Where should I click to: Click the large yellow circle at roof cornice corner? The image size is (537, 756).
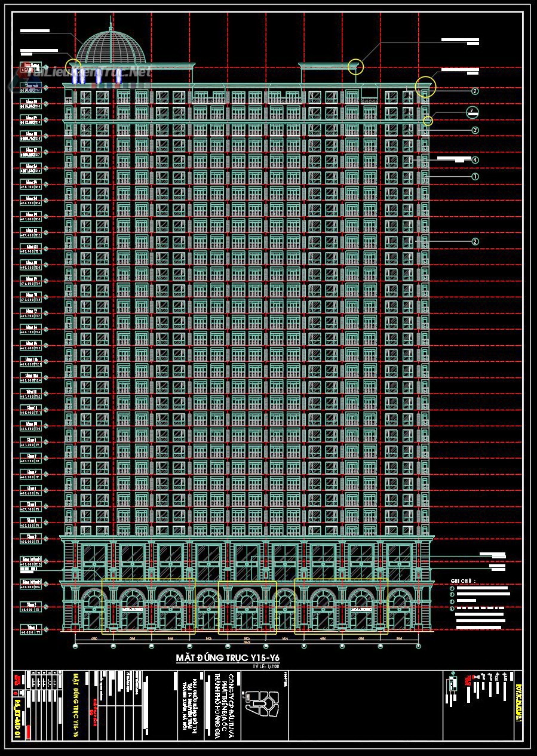tap(426, 87)
